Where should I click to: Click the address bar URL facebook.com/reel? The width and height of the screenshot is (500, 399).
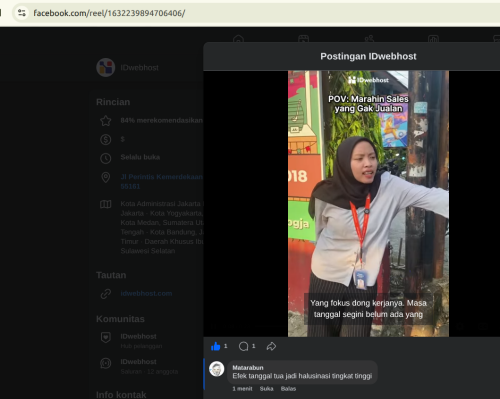point(109,13)
